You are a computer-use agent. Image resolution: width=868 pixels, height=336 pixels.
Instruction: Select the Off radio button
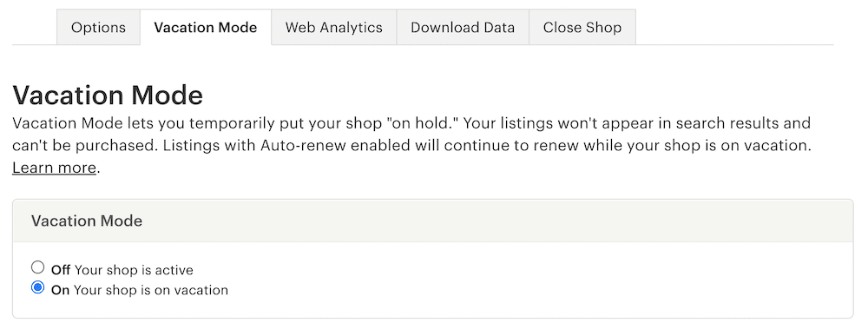37,268
